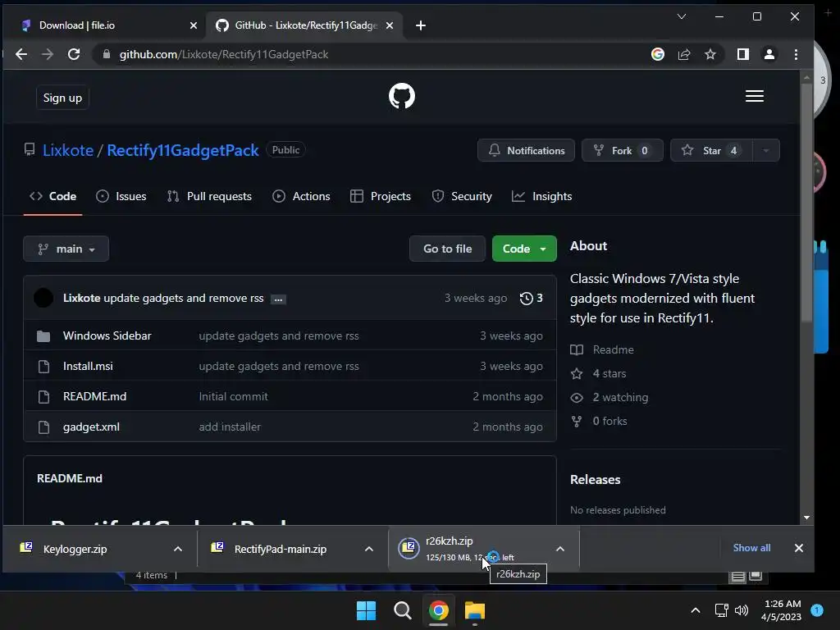Star the repository
The image size is (840, 630).
point(711,151)
